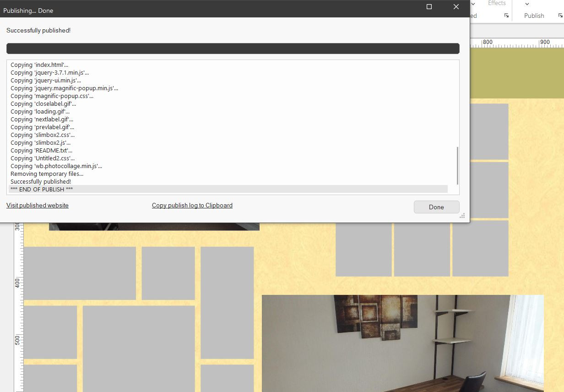
Task: Click the resize grip of the Publishing dialog
Action: point(462,216)
